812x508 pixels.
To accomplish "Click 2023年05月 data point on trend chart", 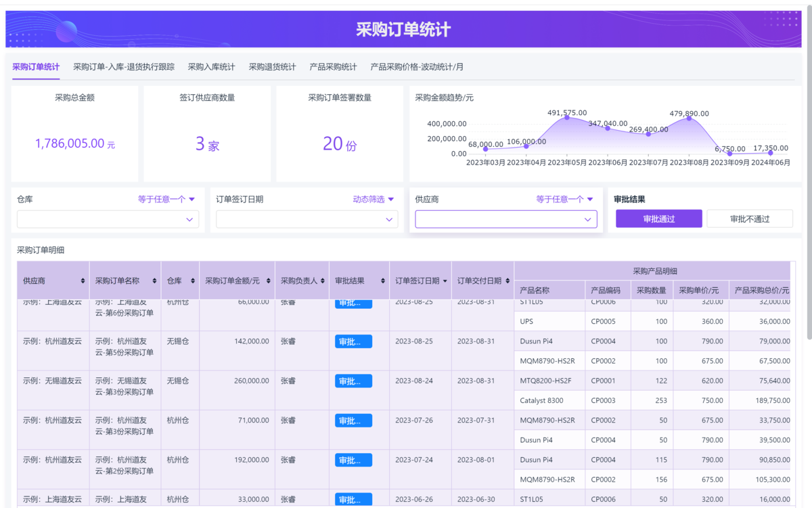I will point(566,118).
